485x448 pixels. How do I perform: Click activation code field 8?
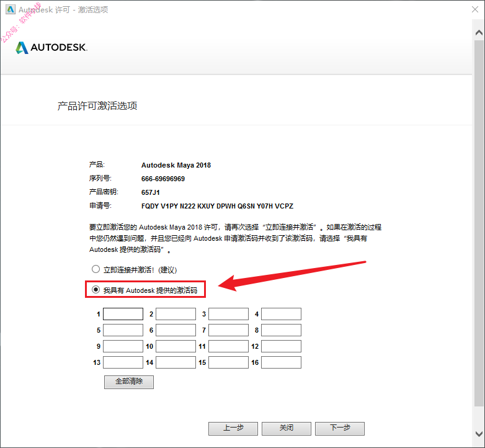[x=281, y=330]
